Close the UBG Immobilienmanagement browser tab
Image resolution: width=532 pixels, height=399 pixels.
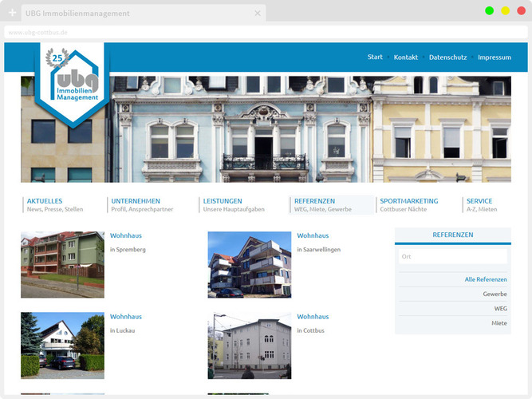pos(258,14)
